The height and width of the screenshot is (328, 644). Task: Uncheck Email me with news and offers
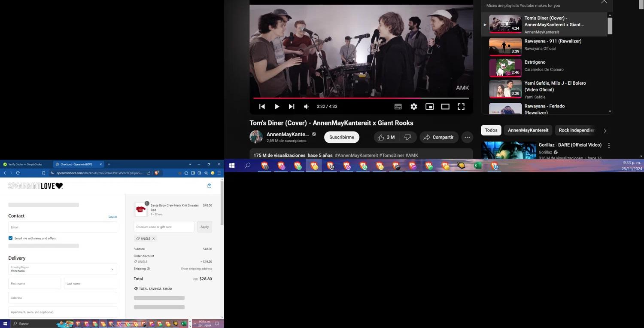pyautogui.click(x=10, y=238)
